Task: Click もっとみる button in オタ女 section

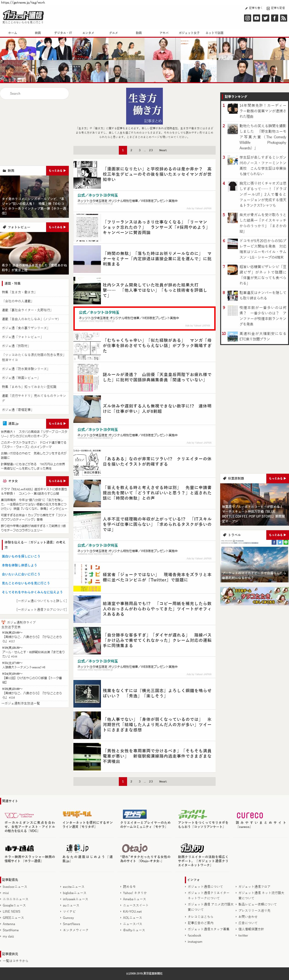Action: pos(57,481)
